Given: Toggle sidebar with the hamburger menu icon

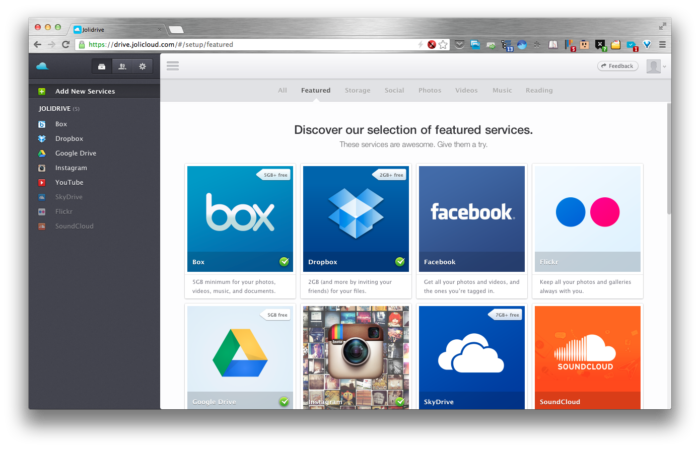Looking at the screenshot, I should pos(173,66).
